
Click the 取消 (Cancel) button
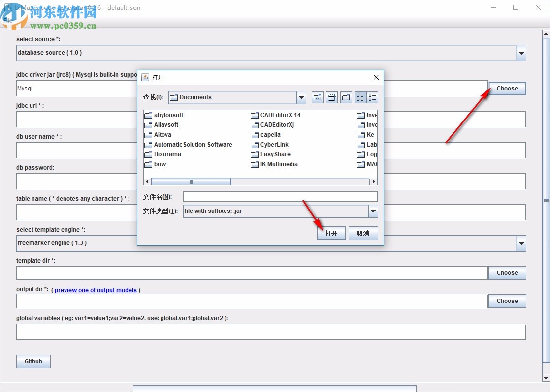click(363, 233)
